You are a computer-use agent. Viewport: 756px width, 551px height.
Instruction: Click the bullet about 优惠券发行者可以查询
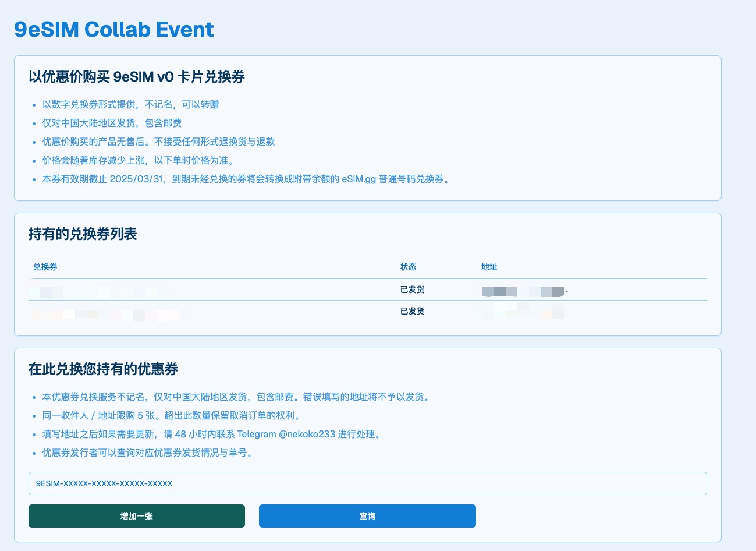point(149,453)
